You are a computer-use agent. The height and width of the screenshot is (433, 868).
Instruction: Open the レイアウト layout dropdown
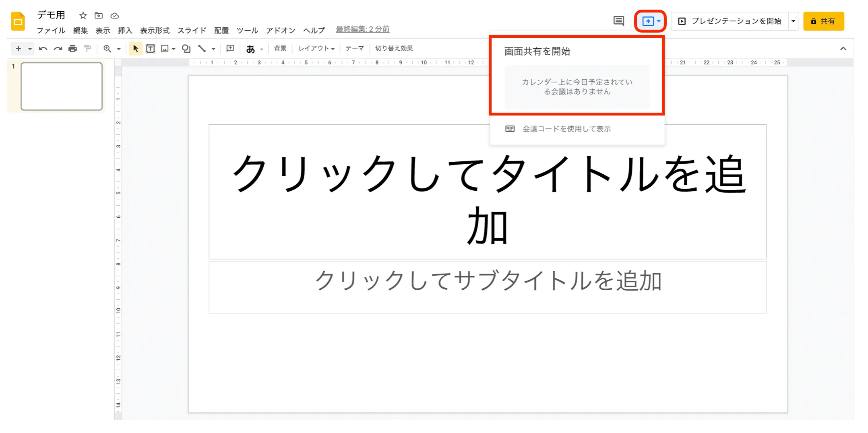pyautogui.click(x=316, y=48)
